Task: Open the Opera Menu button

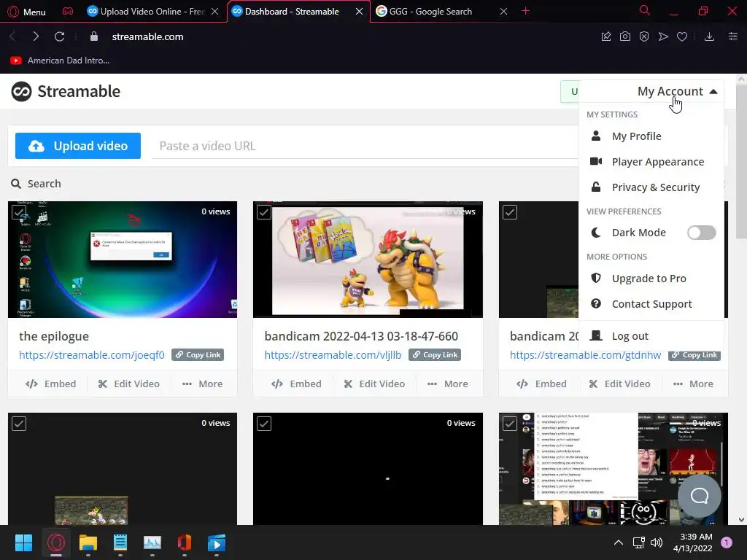Action: click(27, 12)
